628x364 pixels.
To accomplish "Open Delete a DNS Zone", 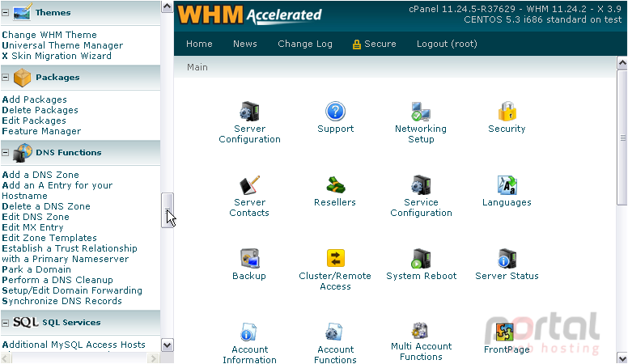I will [46, 206].
